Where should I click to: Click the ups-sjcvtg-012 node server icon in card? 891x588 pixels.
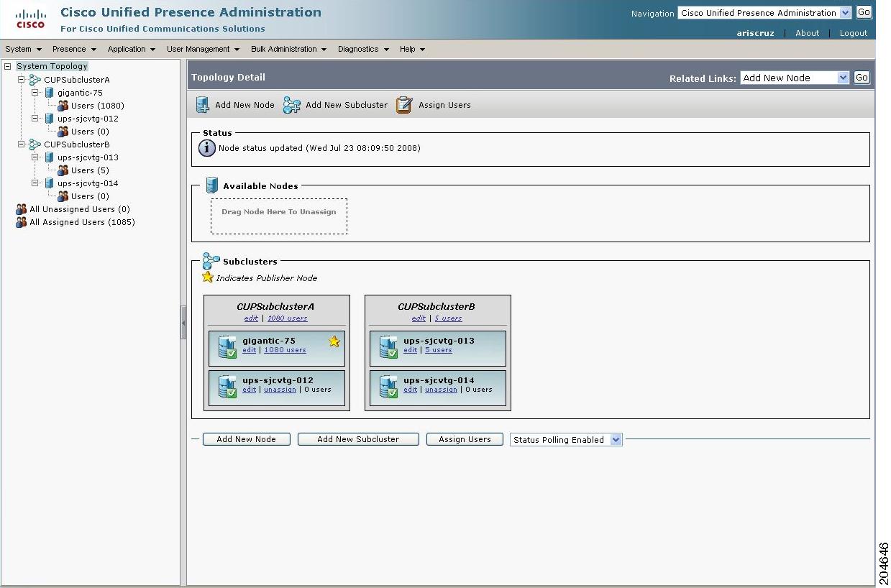[x=227, y=387]
